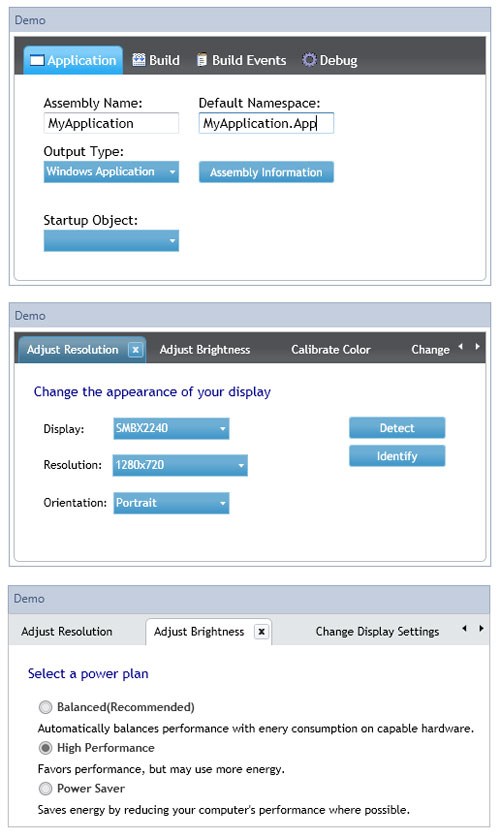
Task: Open Change Display Settings tab
Action: click(x=377, y=631)
